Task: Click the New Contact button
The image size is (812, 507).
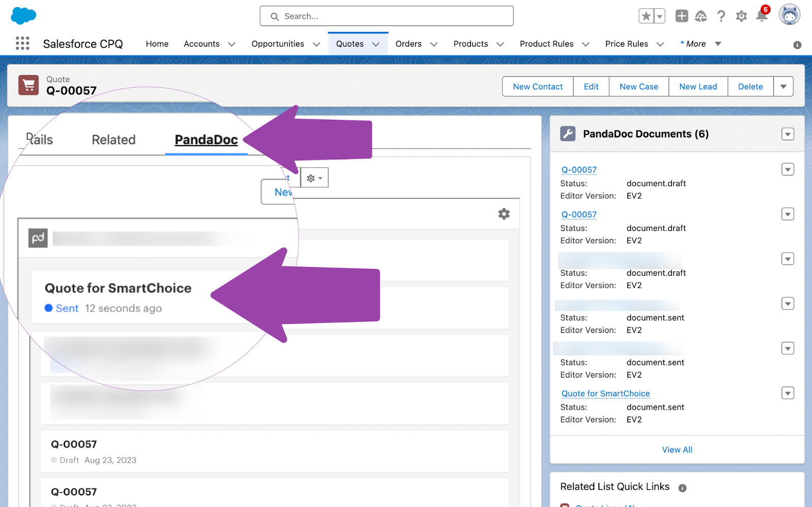Action: pos(538,86)
